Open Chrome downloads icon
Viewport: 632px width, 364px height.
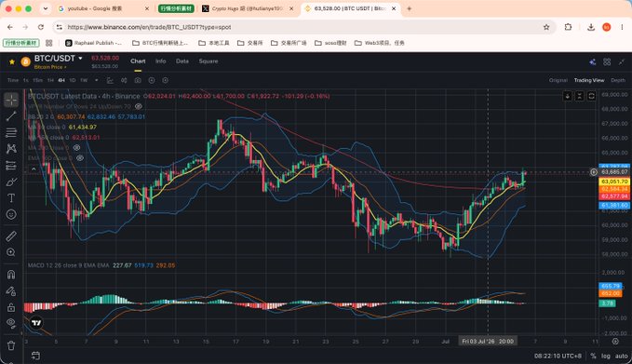[591, 27]
